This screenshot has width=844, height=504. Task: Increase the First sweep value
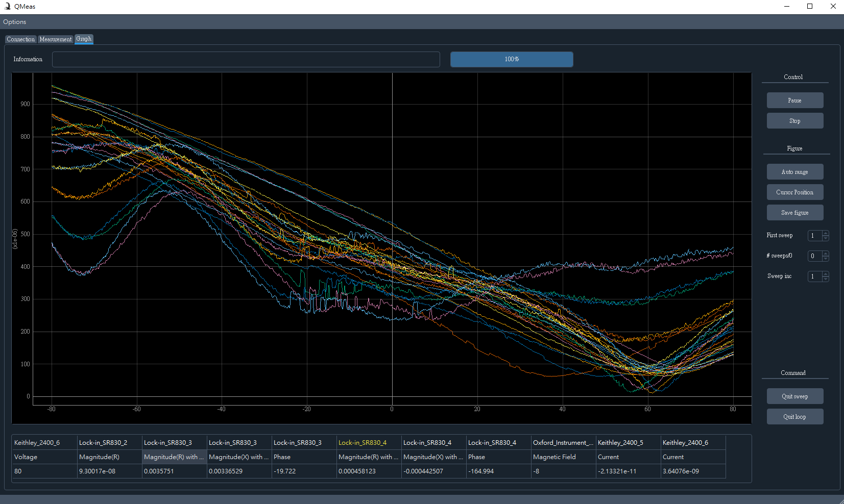click(826, 233)
